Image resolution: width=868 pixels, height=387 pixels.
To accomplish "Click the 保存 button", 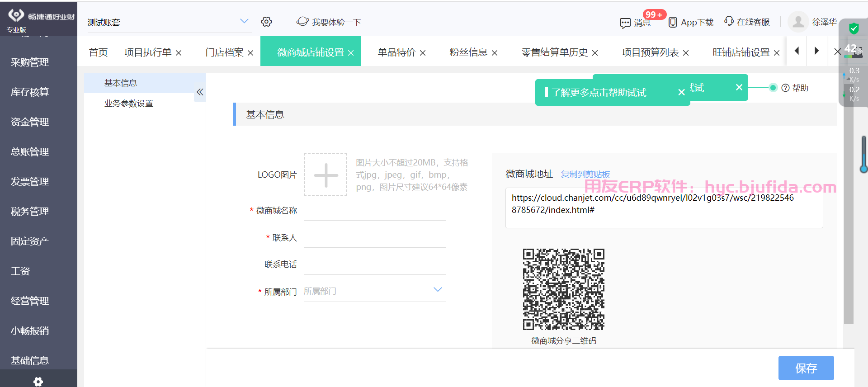I will click(806, 368).
